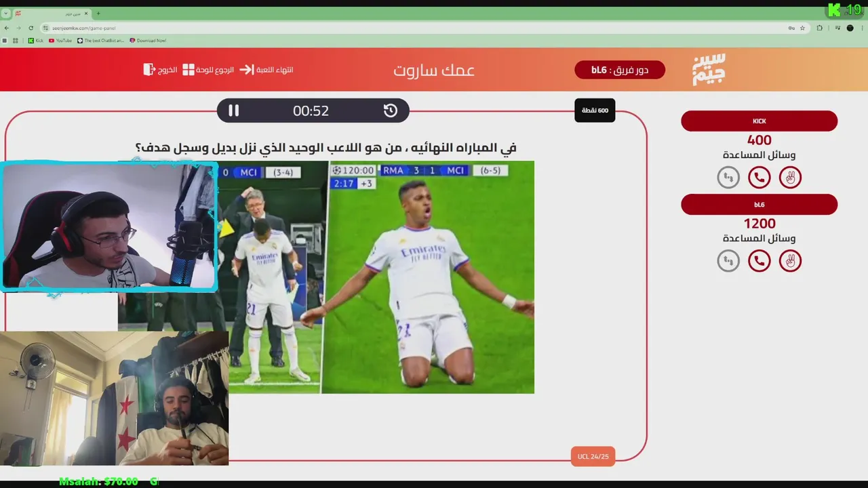868x488 pixels.
Task: Click the عمك ساروت game title
Action: [x=434, y=70]
